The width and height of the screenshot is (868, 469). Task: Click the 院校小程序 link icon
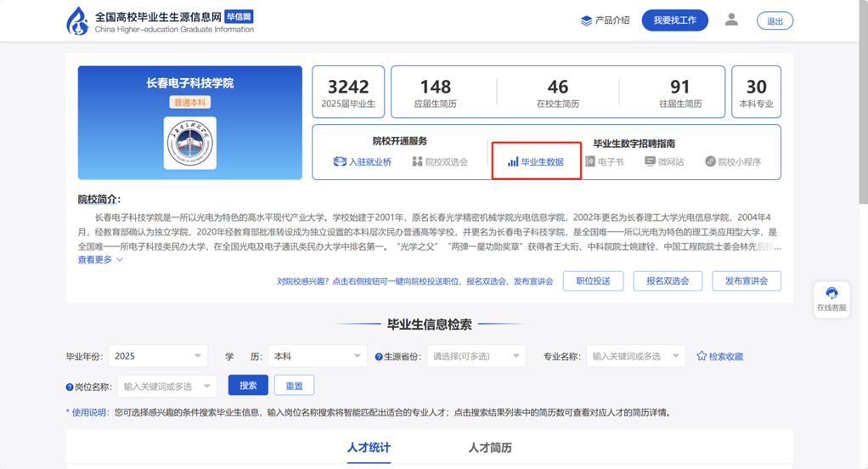710,161
